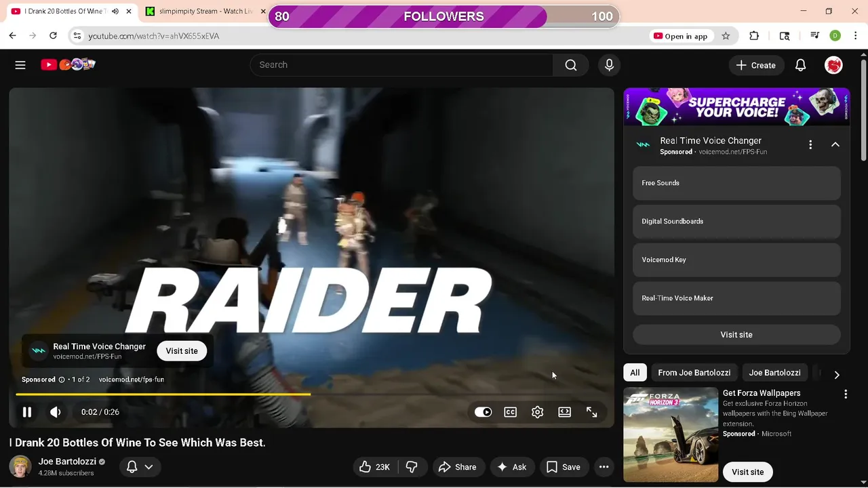Open Digital Soundboards ad link

point(736,222)
